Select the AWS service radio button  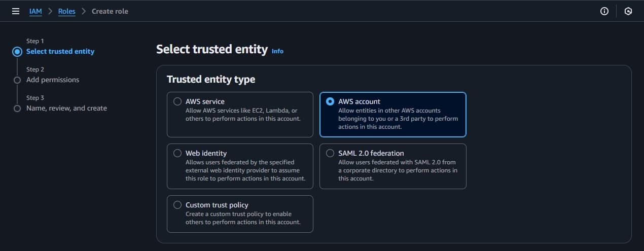coord(177,101)
